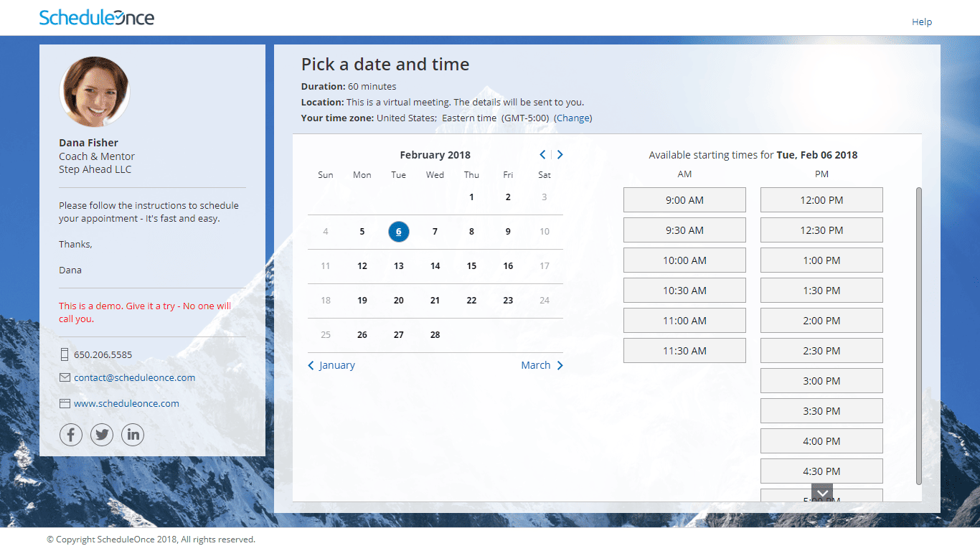Pick the 11:30 AM time slot
The image size is (980, 551).
[684, 351]
